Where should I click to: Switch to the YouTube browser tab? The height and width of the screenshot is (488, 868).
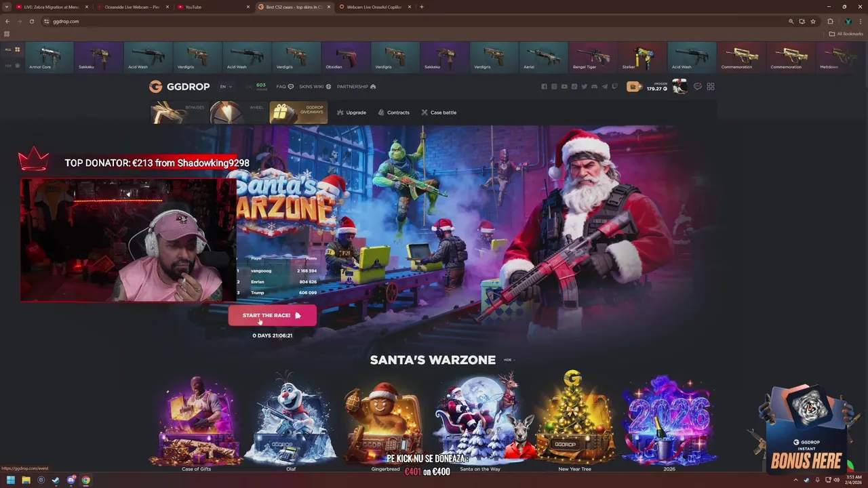[x=212, y=7]
